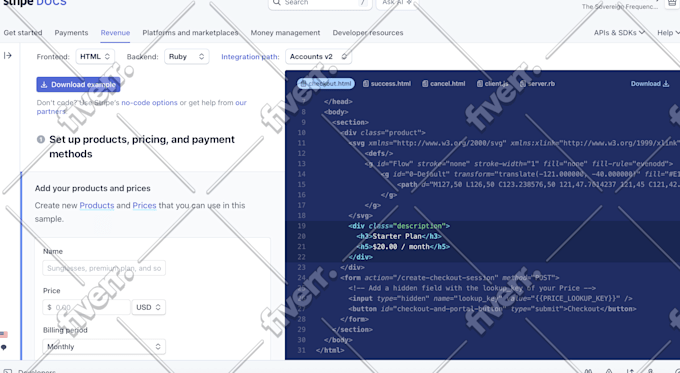Click the Ask AI button

(x=397, y=3)
